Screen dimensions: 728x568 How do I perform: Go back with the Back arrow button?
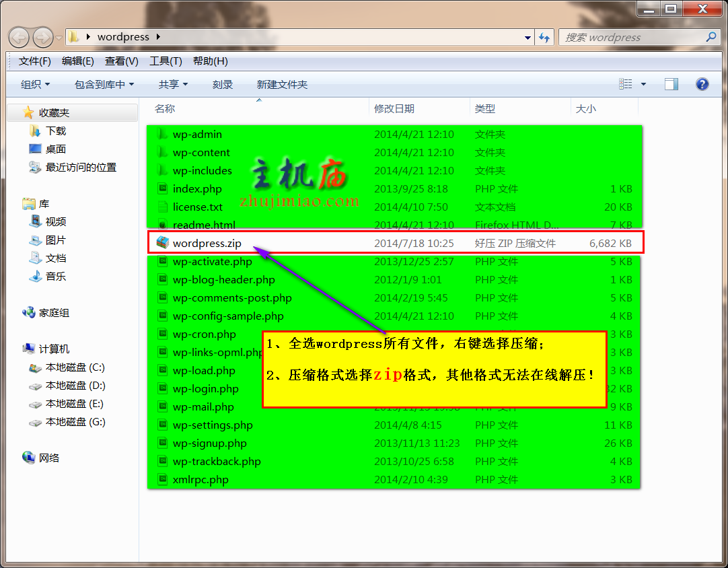pos(19,37)
